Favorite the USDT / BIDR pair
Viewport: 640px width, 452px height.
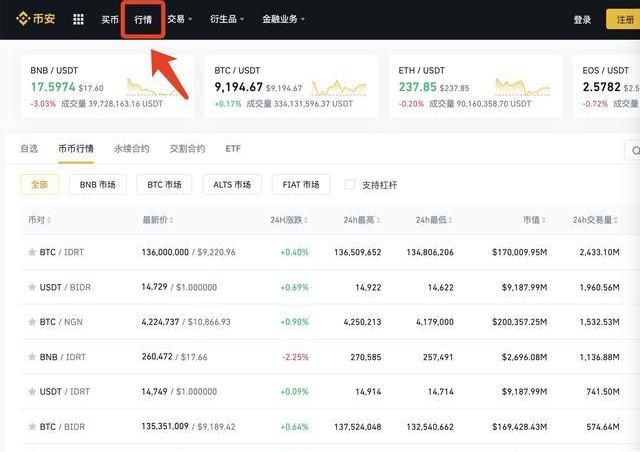tap(32, 287)
